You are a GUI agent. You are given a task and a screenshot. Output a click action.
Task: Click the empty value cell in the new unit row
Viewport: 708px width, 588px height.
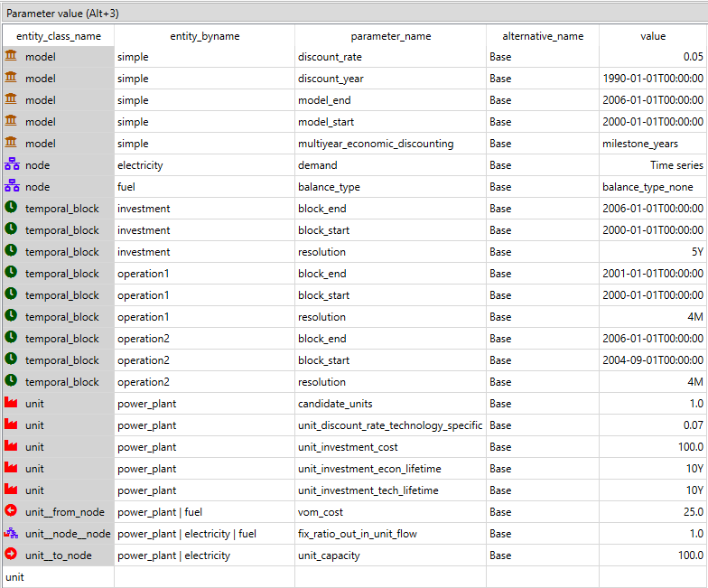[x=653, y=577]
